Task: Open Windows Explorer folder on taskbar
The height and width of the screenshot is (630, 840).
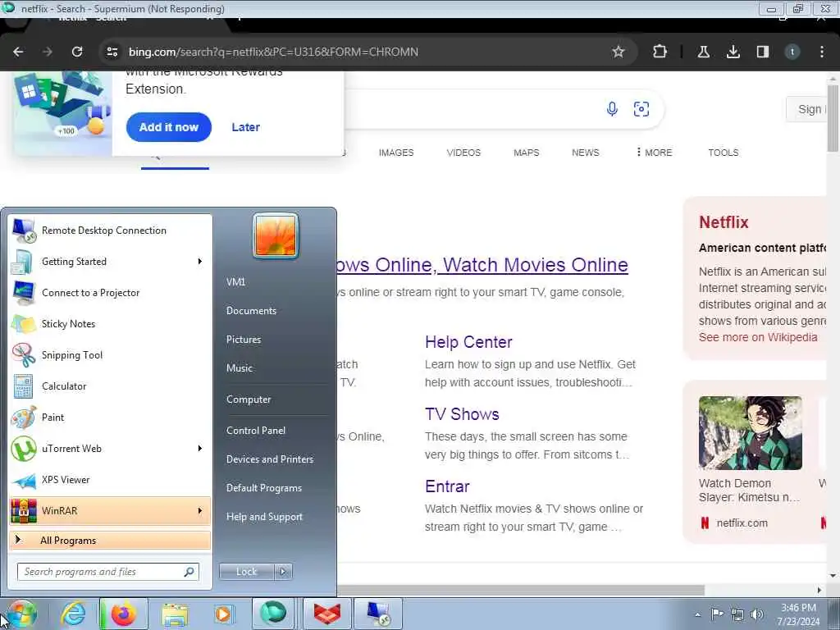Action: point(175,614)
